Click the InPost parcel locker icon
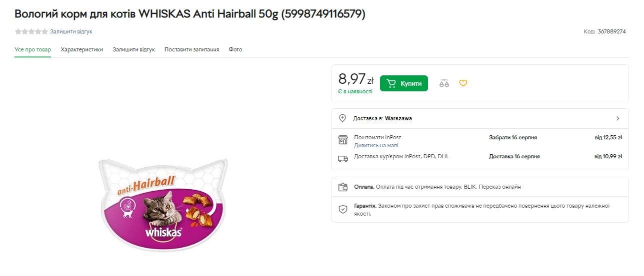 [x=342, y=140]
